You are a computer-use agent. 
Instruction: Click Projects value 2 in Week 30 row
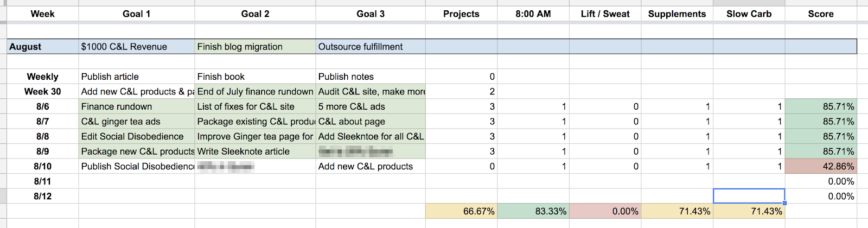point(461,92)
